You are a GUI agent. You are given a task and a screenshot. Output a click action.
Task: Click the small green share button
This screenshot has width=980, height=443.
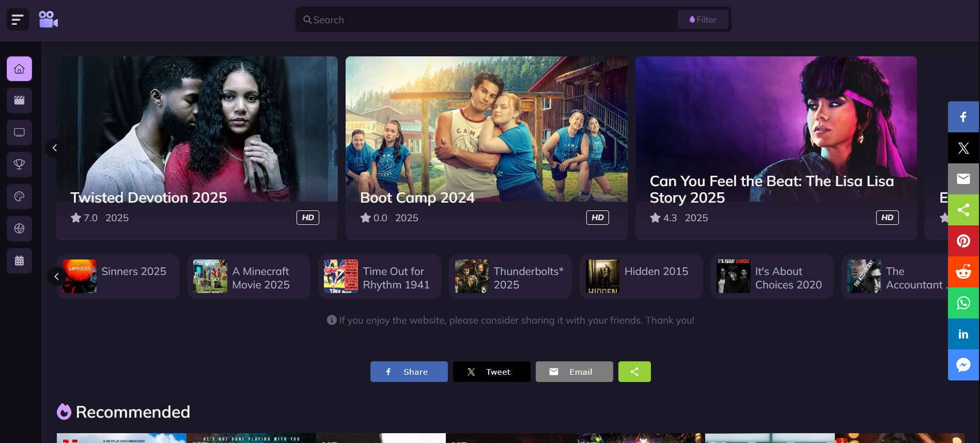click(634, 372)
